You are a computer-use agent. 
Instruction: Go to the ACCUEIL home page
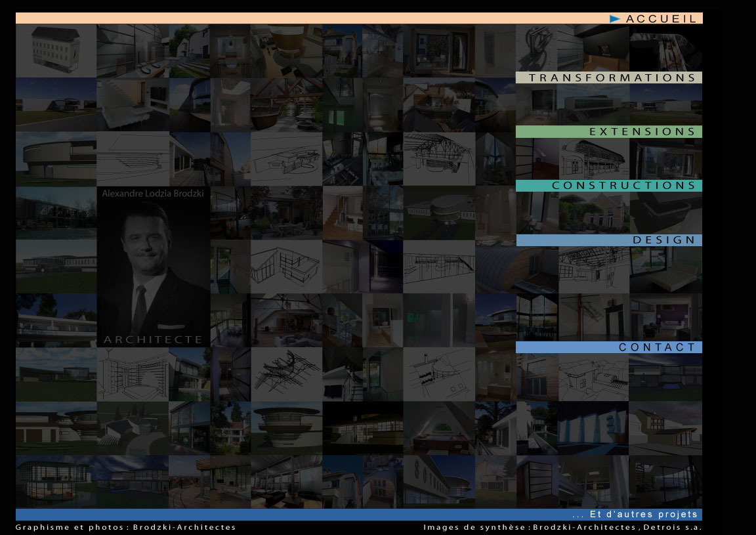[x=661, y=19]
